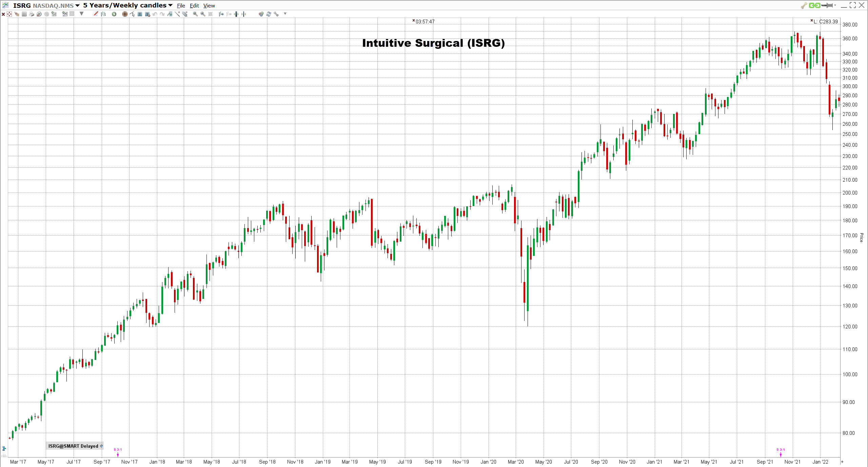
Task: Click the clock time-period icon in toolbar
Action: pyautogui.click(x=39, y=14)
